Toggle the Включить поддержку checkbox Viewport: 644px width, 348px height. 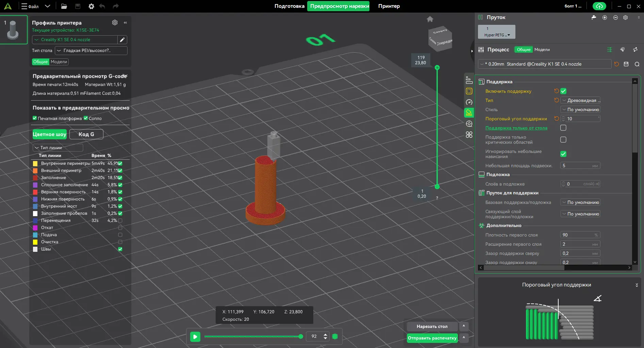point(563,91)
